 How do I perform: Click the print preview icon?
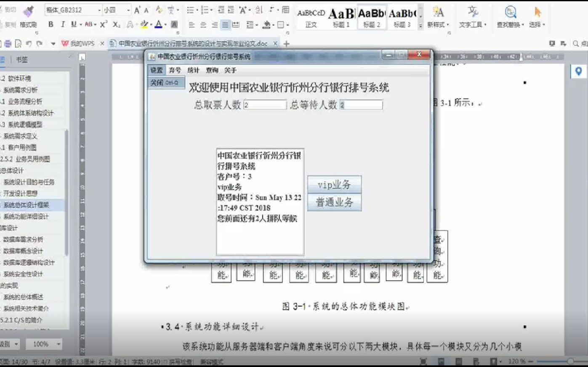click(x=18, y=43)
